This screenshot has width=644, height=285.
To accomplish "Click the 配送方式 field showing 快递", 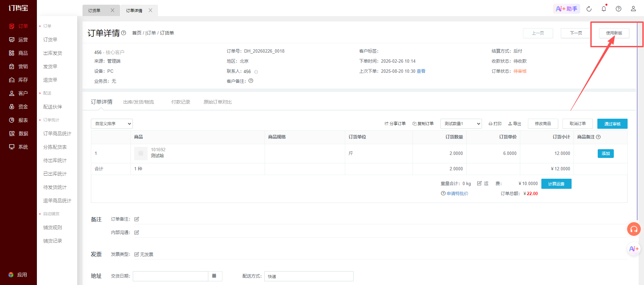I will click(x=309, y=276).
